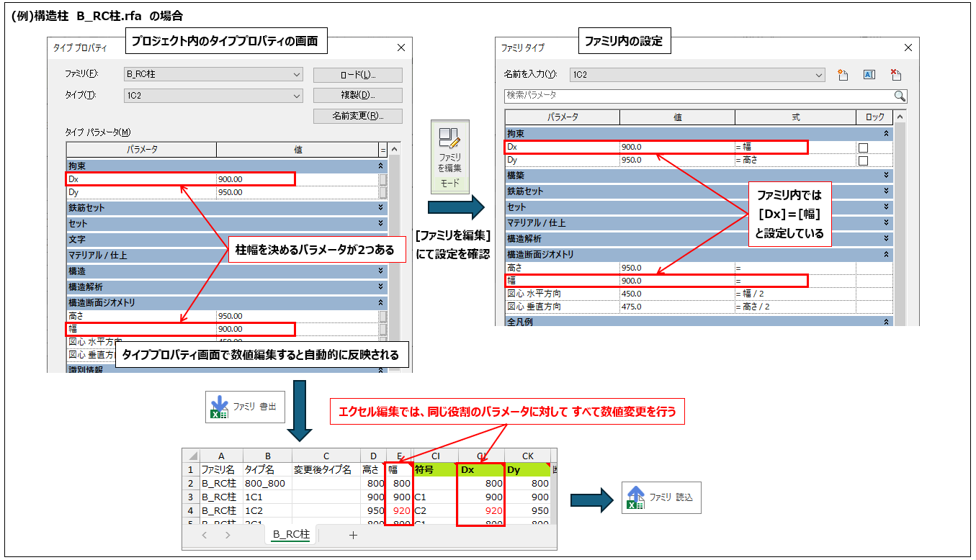Click the 式 column header in Family Types

795,117
